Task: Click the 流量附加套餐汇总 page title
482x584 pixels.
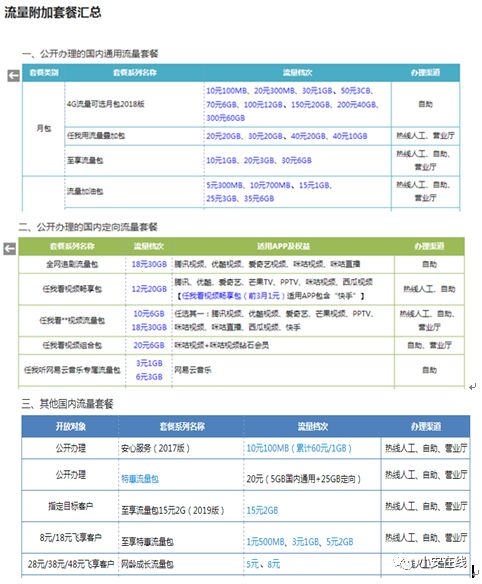Action: point(53,12)
